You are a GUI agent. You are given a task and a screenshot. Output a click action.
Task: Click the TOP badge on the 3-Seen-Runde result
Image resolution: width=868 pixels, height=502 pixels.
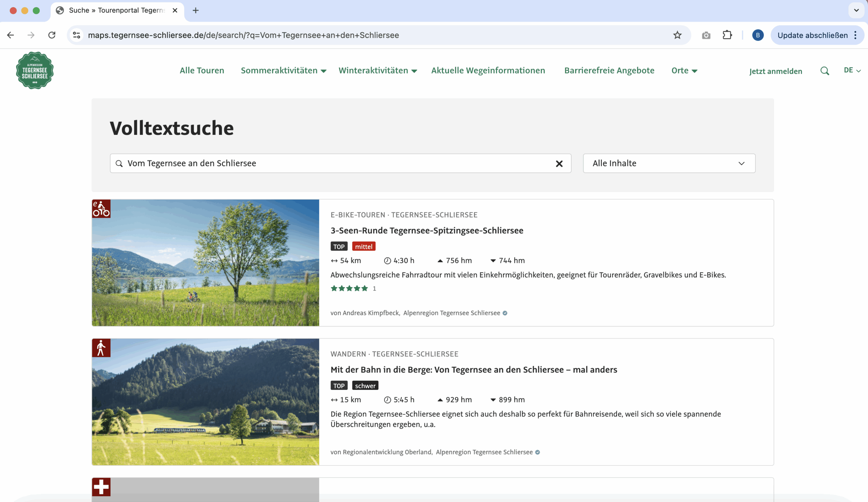tap(339, 246)
